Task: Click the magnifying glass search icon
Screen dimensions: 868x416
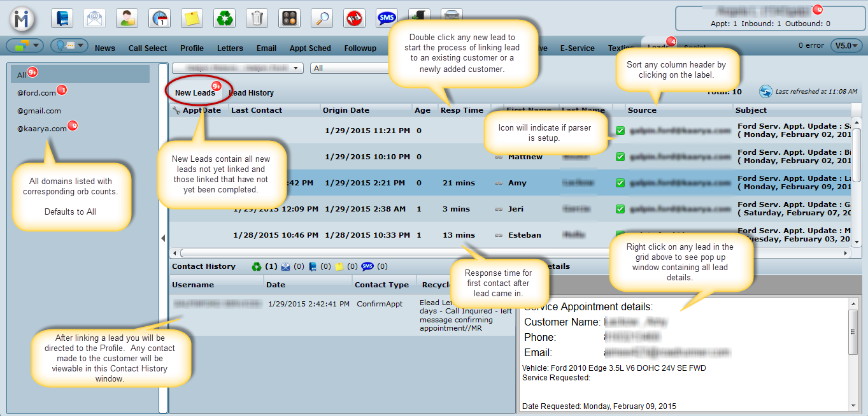Action: tap(322, 18)
